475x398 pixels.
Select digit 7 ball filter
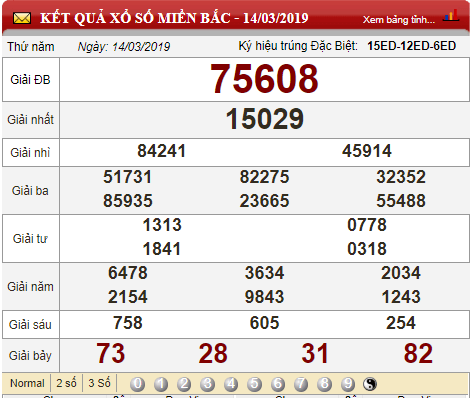(x=301, y=384)
